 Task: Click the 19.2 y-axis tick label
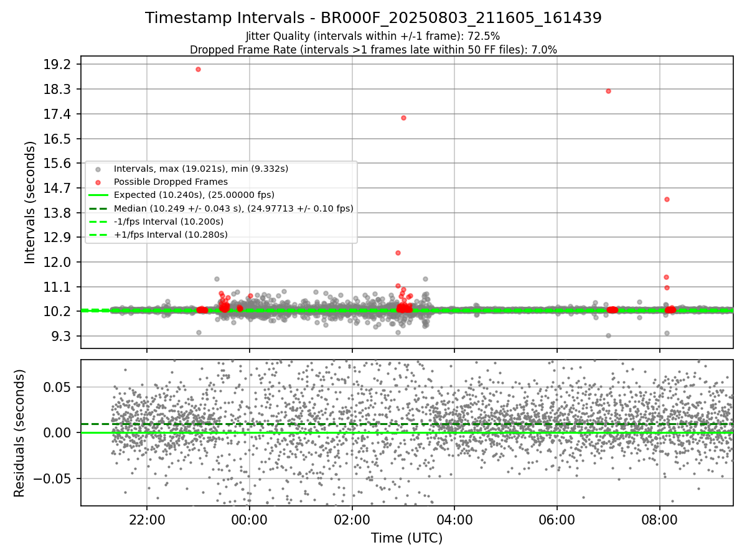tap(59, 65)
